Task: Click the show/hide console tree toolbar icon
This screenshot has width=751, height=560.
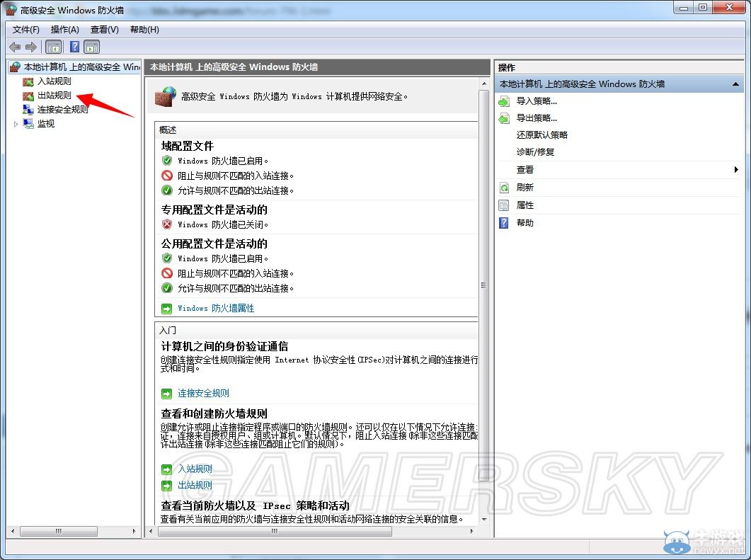Action: tap(53, 47)
